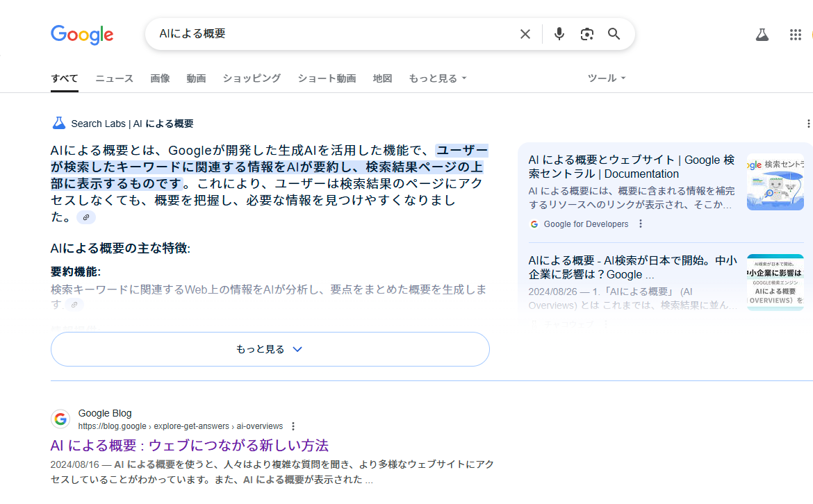
Task: Switch to the ニュース tab
Action: (x=114, y=78)
